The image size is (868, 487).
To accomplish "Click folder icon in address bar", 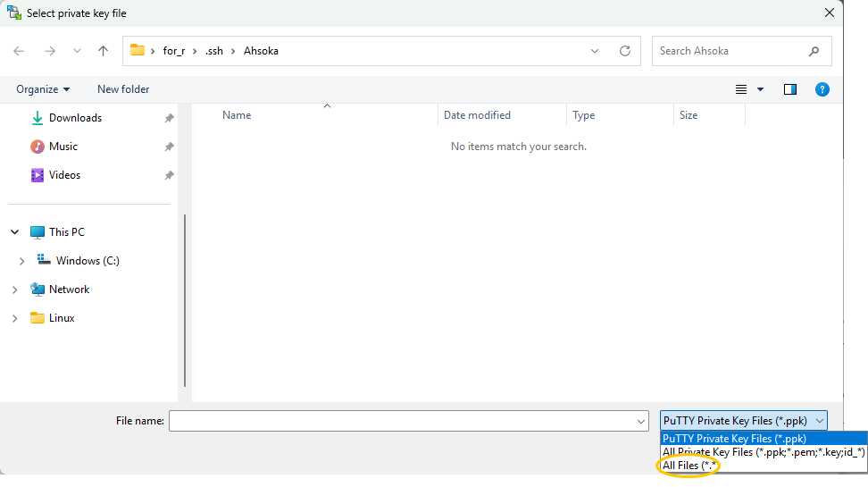I will coord(138,50).
